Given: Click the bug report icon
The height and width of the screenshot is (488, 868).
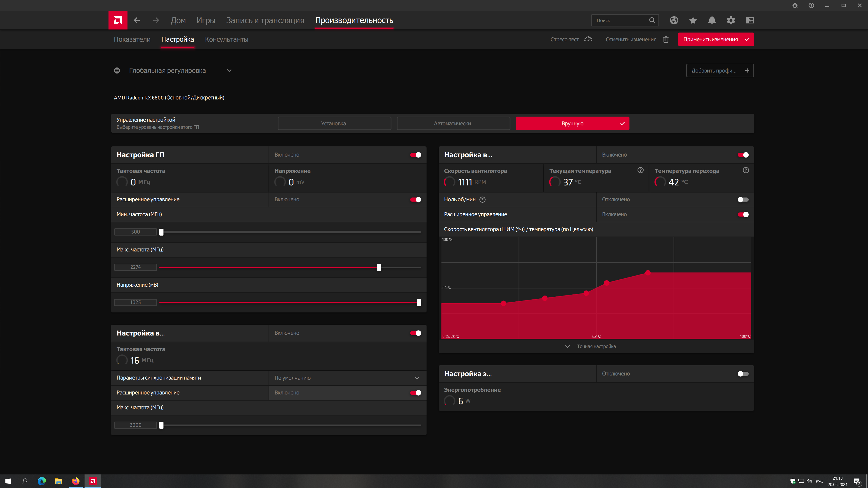Looking at the screenshot, I should pos(795,5).
